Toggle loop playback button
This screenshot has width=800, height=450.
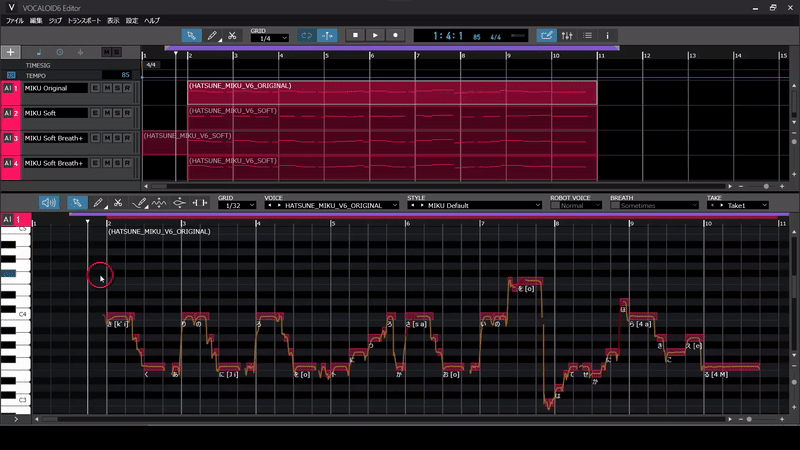pyautogui.click(x=307, y=35)
